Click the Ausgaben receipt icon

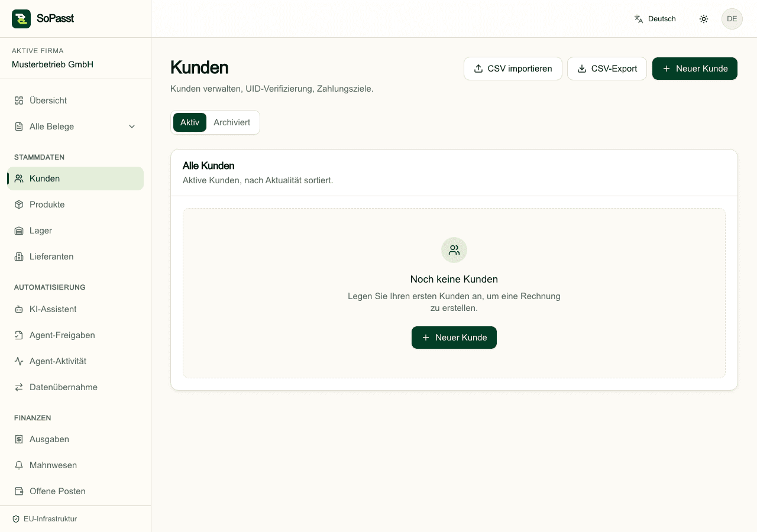(19, 439)
